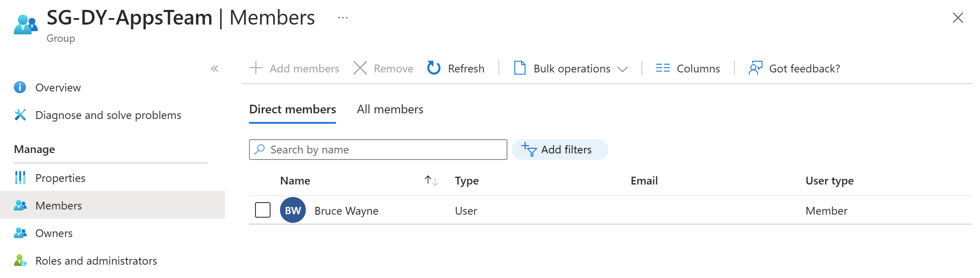Viewport: 980px width, 278px height.
Task: Click the Roles and administrators icon
Action: (20, 261)
